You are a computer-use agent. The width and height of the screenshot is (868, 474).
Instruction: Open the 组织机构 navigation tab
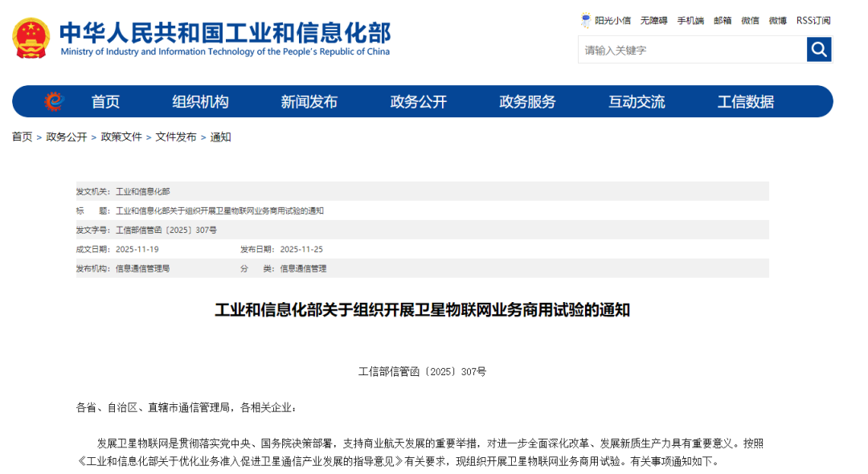coord(200,102)
